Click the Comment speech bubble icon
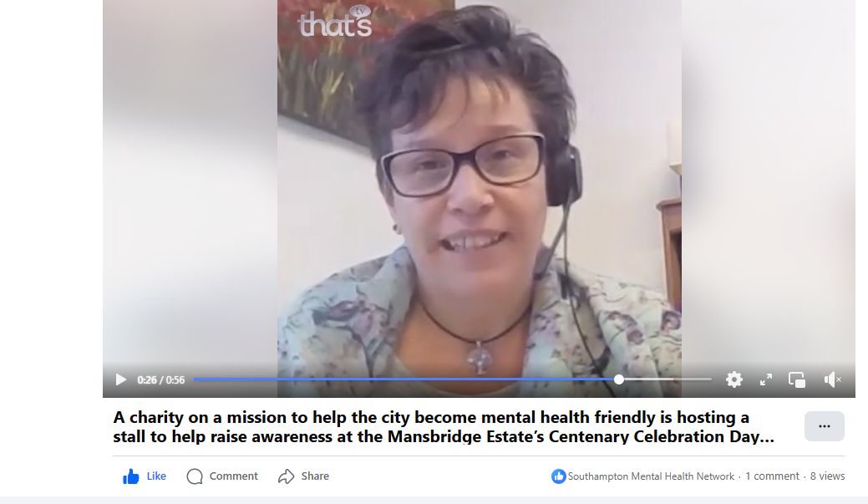This screenshot has height=504, width=868. tap(195, 476)
